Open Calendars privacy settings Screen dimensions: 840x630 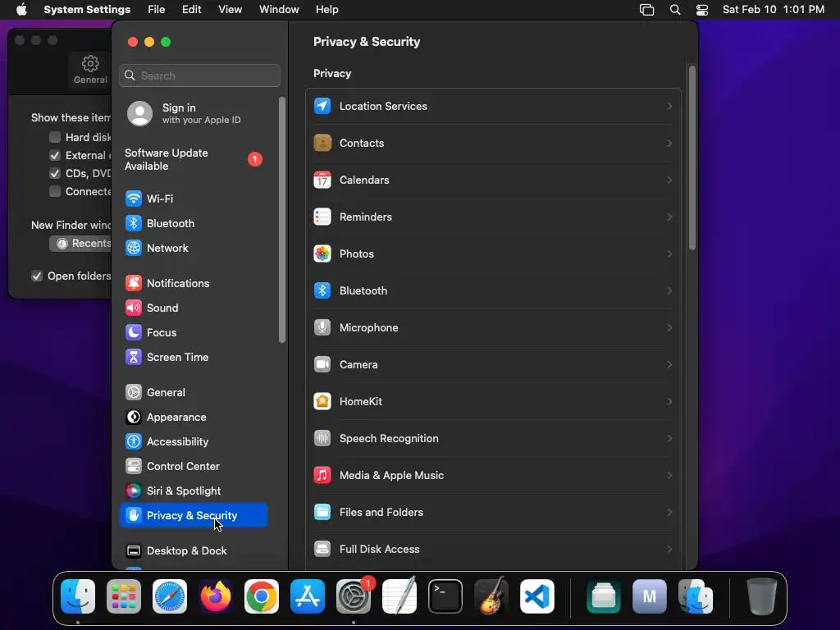point(493,180)
